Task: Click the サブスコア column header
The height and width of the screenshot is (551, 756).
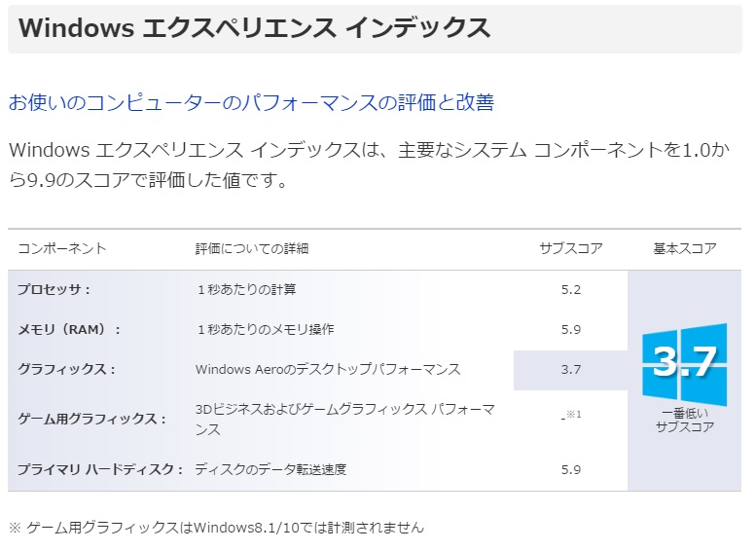Action: pyautogui.click(x=570, y=249)
